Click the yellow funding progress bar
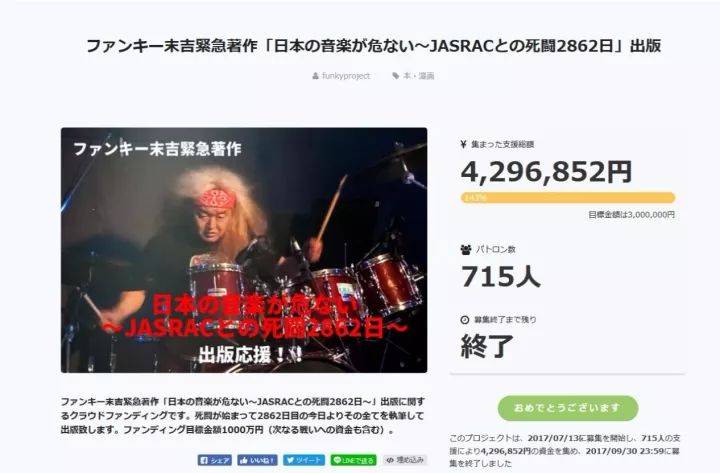Image resolution: width=720 pixels, height=473 pixels. (x=568, y=198)
